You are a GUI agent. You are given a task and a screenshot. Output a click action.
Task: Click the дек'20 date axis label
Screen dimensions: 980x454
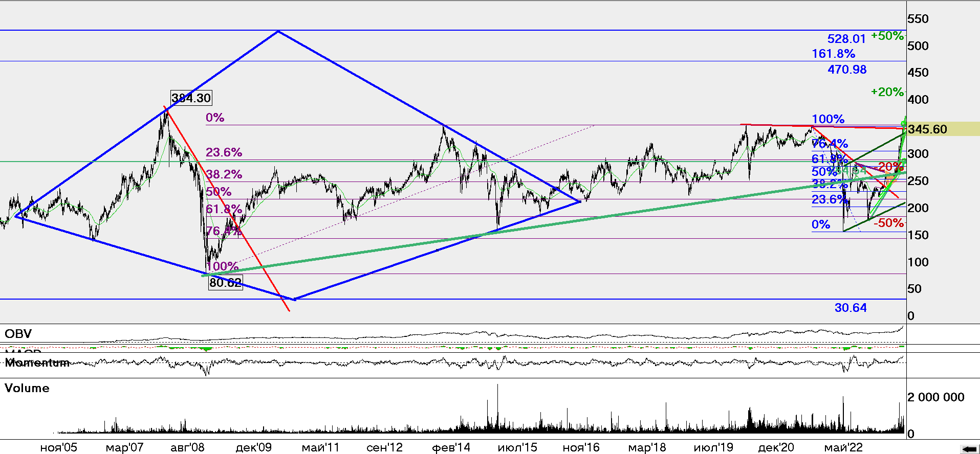pyautogui.click(x=776, y=448)
